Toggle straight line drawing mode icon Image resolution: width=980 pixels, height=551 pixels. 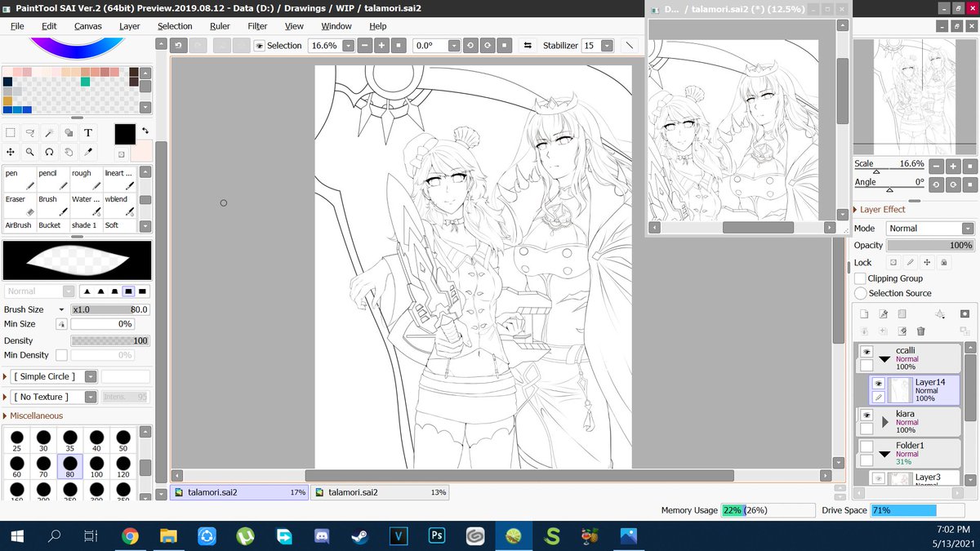point(630,46)
